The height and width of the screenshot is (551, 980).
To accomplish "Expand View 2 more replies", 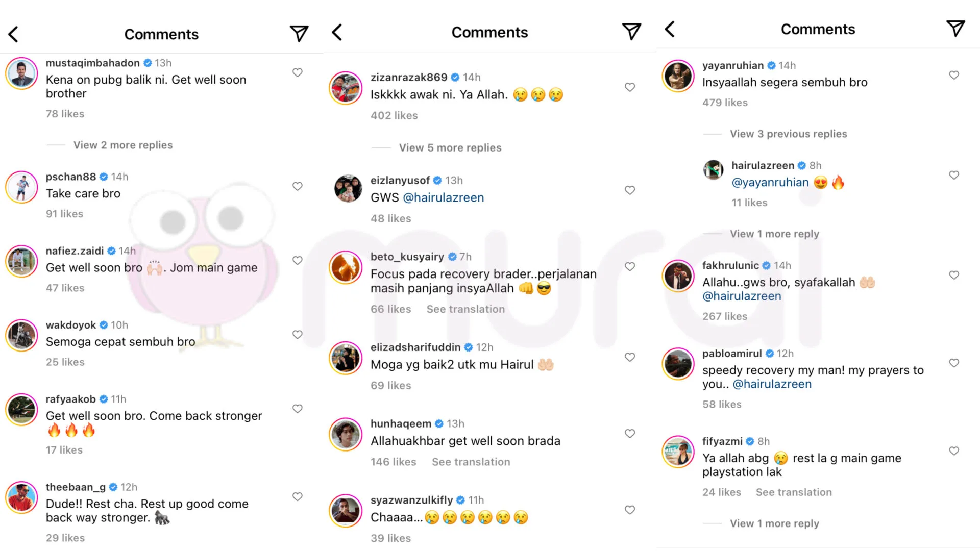I will pyautogui.click(x=123, y=145).
